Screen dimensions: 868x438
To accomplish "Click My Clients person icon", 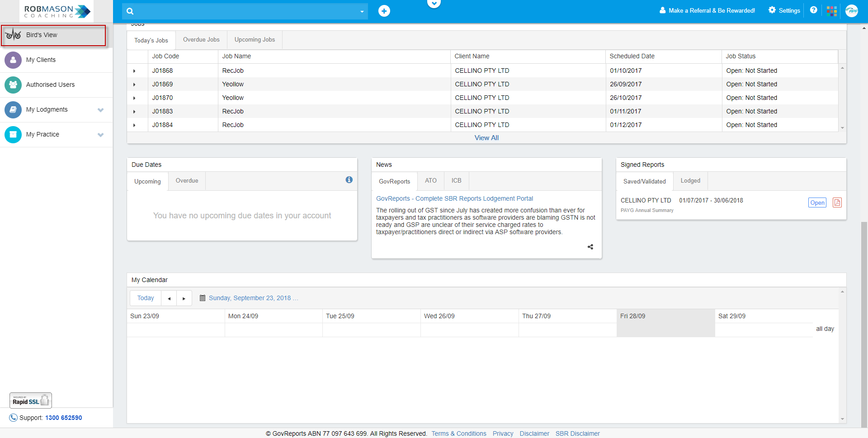I will pyautogui.click(x=13, y=60).
